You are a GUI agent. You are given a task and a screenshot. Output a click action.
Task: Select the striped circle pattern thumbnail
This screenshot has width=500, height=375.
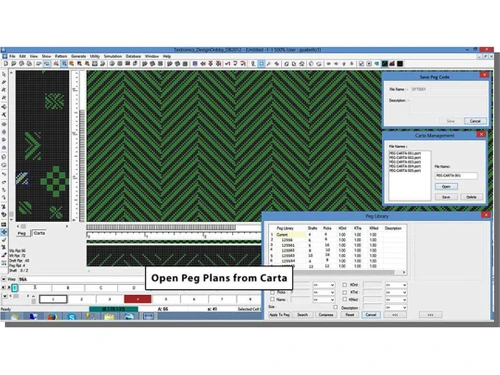[x=25, y=208]
